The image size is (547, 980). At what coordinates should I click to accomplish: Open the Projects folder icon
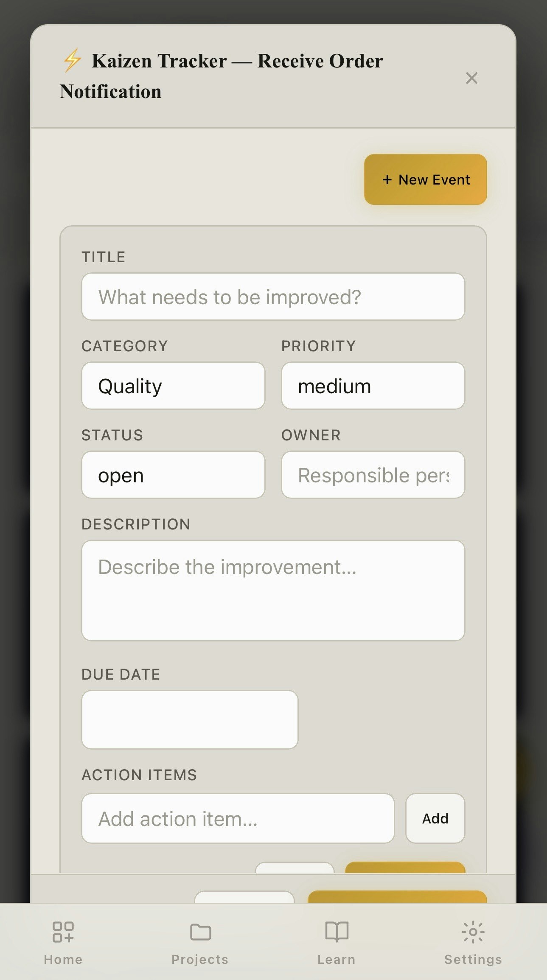point(200,932)
